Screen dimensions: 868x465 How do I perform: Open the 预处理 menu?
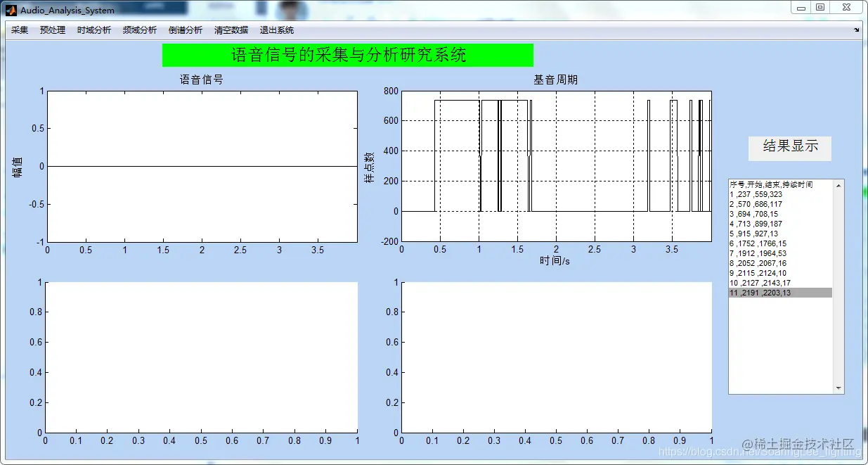pyautogui.click(x=53, y=30)
